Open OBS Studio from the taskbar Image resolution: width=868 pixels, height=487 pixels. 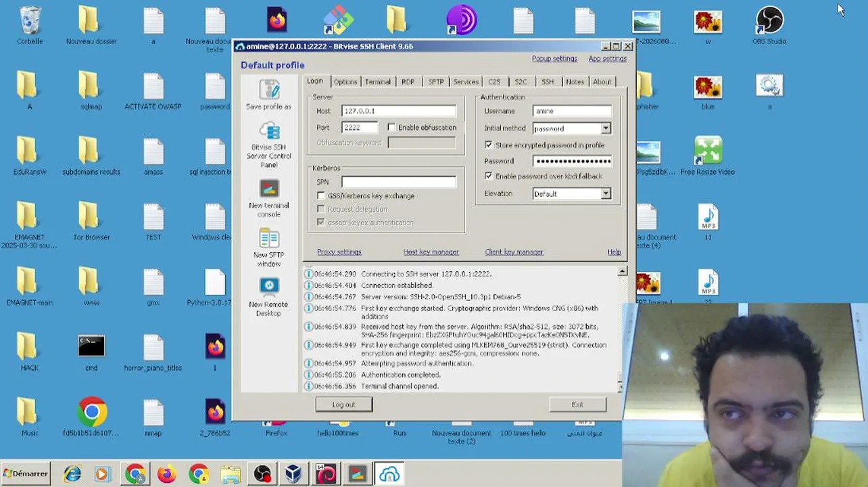tap(262, 474)
